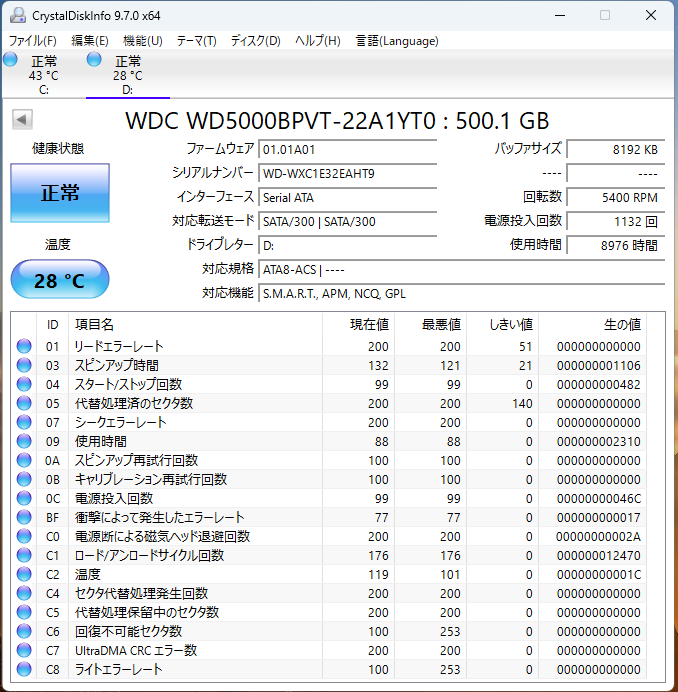The width and height of the screenshot is (678, 692).
Task: Click the ID column header
Action: pyautogui.click(x=53, y=325)
